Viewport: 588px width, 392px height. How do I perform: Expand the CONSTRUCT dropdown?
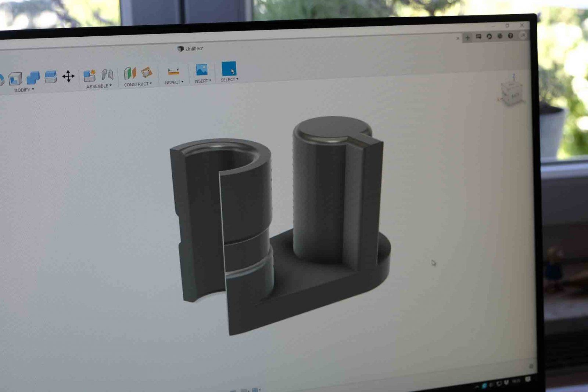coord(138,84)
